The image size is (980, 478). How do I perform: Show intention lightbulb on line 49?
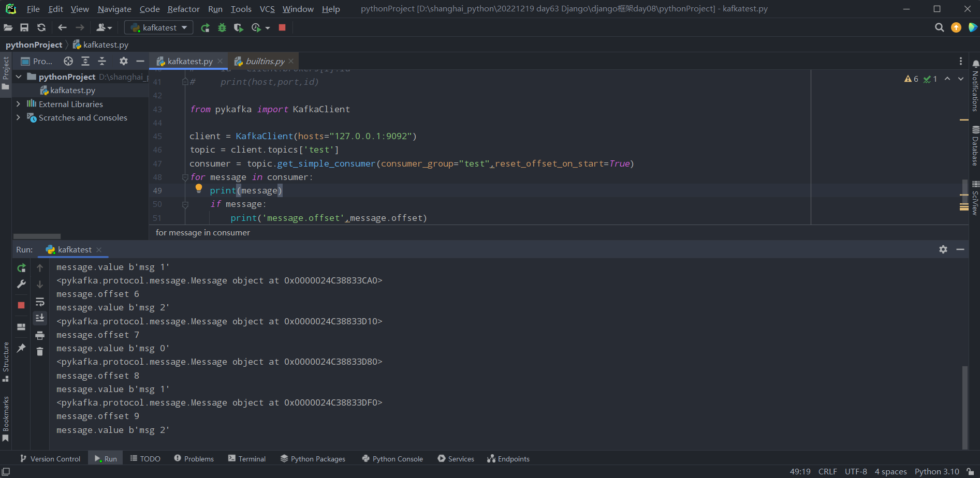[199, 189]
